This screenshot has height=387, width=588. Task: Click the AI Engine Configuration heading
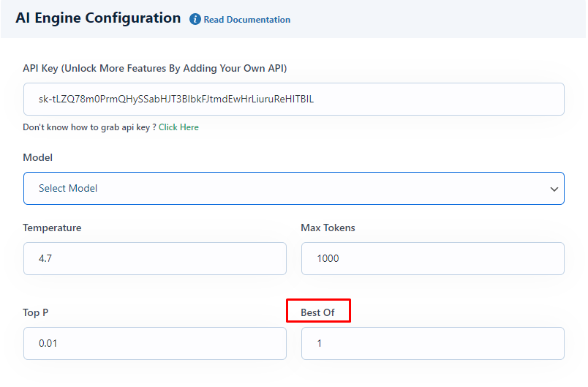[x=98, y=18]
